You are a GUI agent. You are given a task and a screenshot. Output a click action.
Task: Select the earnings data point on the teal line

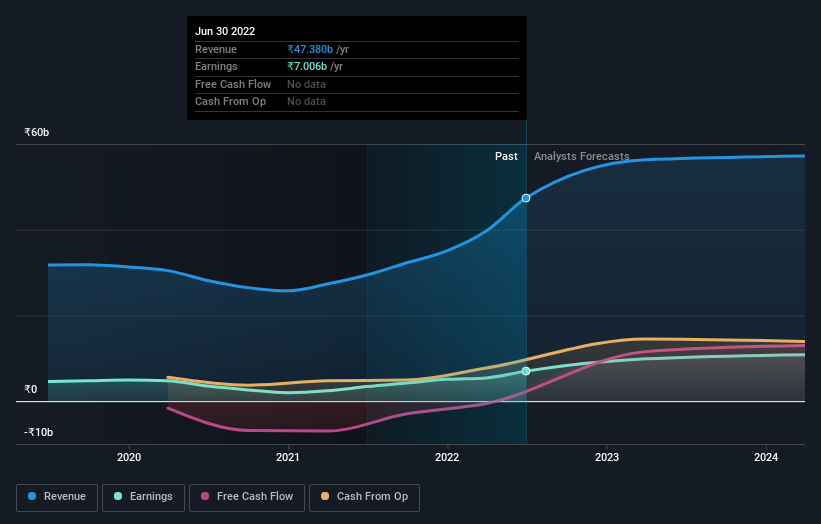[x=526, y=371]
